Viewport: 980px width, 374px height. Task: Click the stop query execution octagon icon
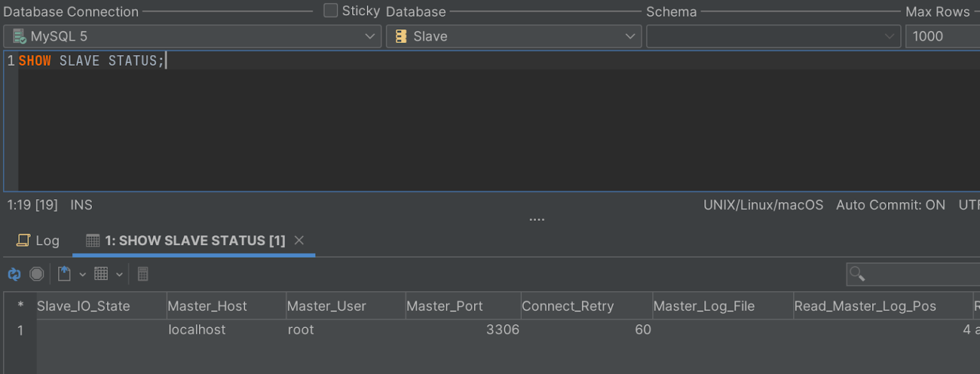pyautogui.click(x=36, y=274)
